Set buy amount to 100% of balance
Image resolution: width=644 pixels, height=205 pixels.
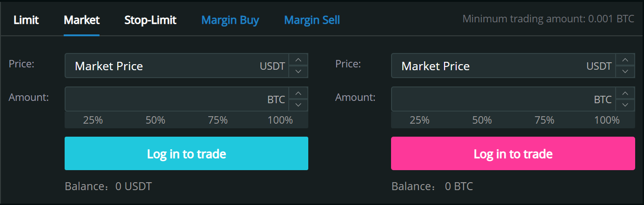(x=280, y=120)
